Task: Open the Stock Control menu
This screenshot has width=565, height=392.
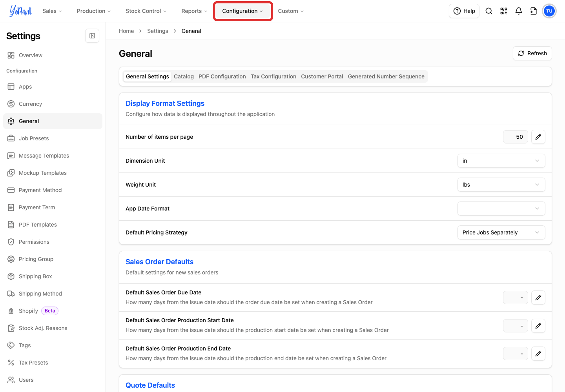Action: pos(146,11)
